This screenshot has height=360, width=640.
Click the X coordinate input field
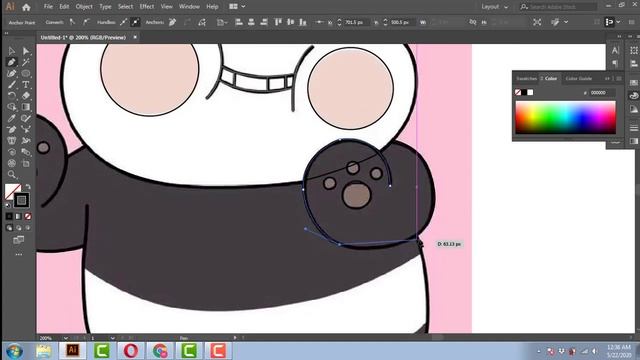(x=357, y=22)
